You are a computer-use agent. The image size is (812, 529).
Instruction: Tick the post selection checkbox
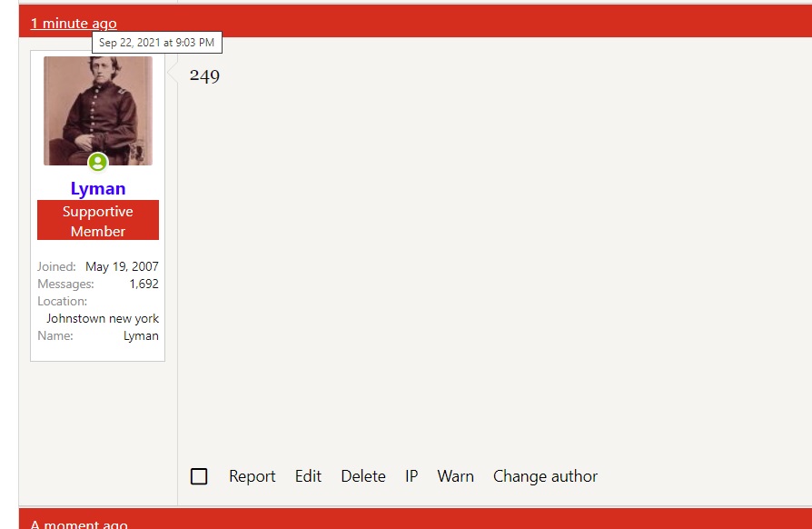pyautogui.click(x=199, y=476)
